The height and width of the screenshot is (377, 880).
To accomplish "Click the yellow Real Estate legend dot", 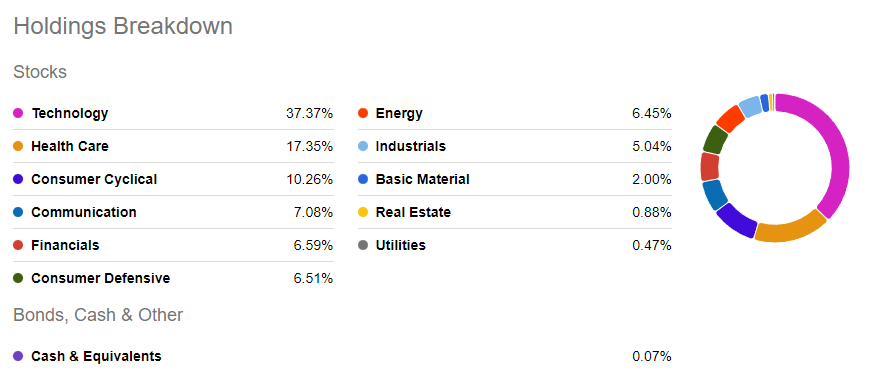I will (x=363, y=213).
